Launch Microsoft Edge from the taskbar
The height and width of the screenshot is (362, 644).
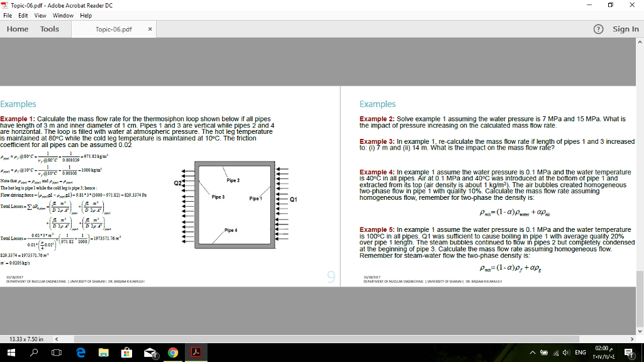tap(80, 353)
